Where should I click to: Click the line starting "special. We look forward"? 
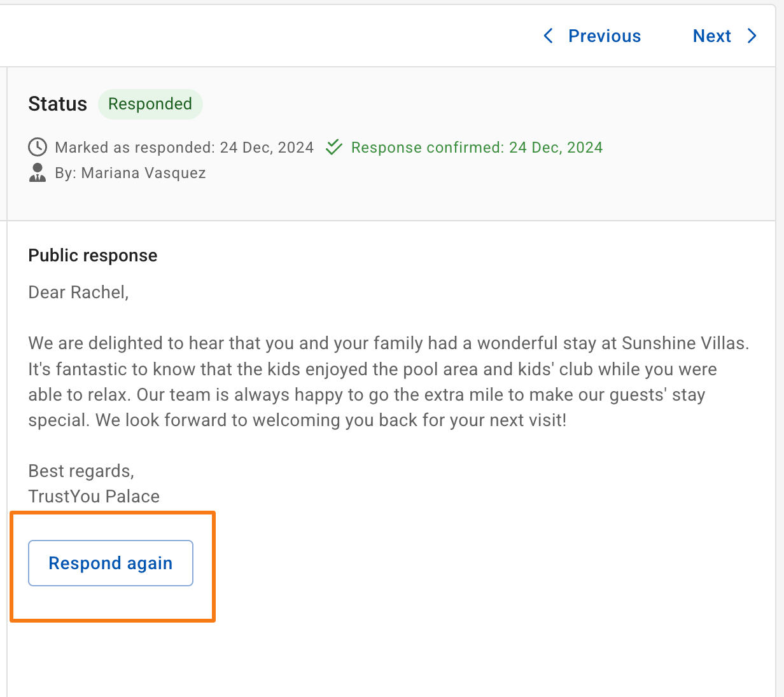point(297,420)
